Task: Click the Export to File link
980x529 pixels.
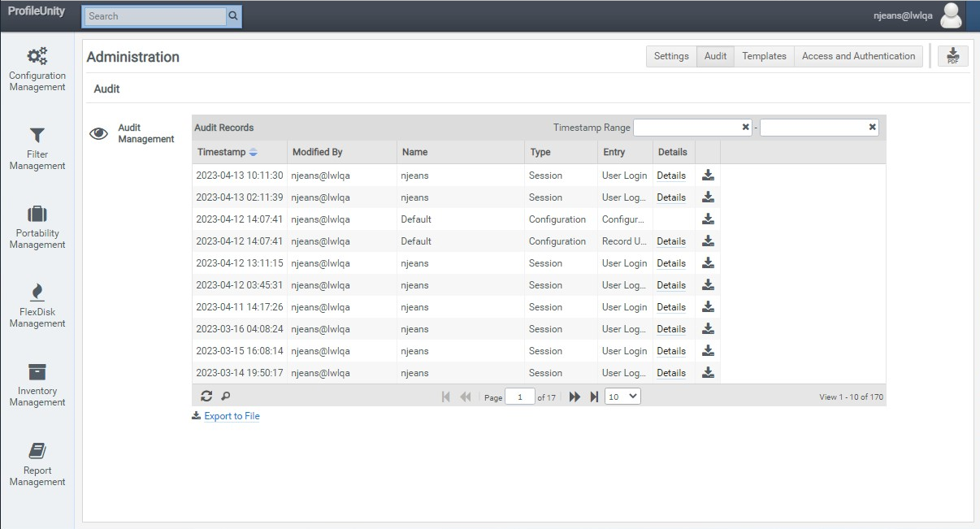Action: [x=232, y=416]
